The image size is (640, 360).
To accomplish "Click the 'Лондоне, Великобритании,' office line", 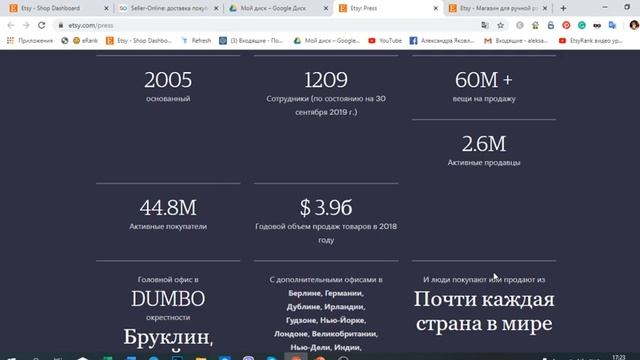I will (326, 334).
